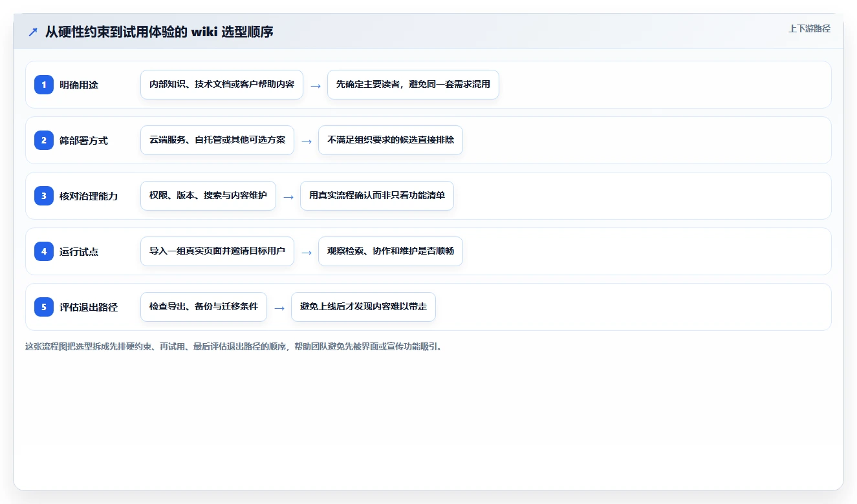Image resolution: width=857 pixels, height=504 pixels.
Task: Click the arrow icon beside the wiki title
Action: (x=33, y=32)
